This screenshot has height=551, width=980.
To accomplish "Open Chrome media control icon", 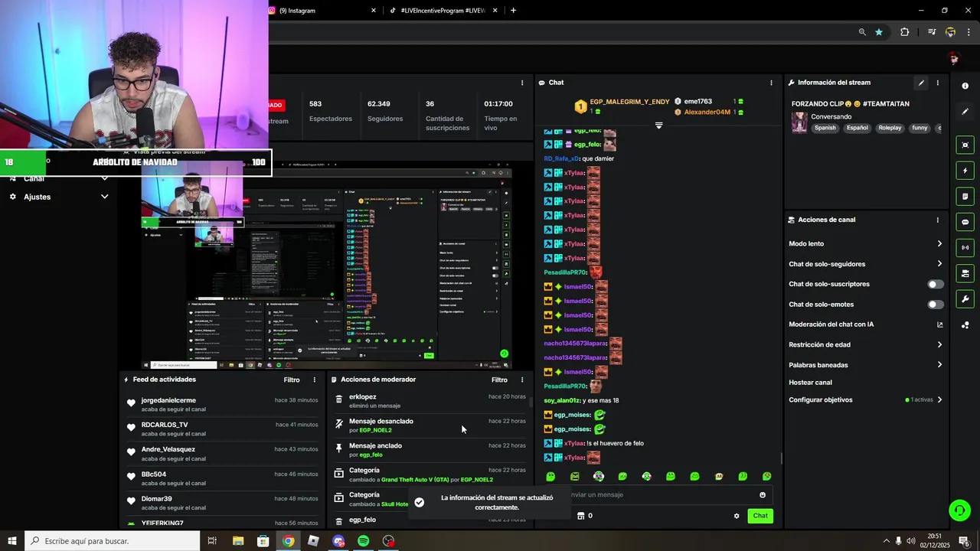I will click(x=932, y=32).
